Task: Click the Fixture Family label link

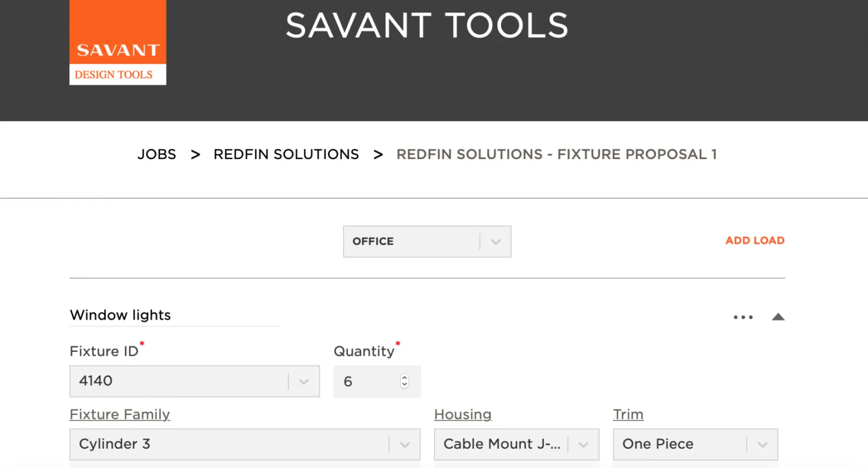Action: click(120, 414)
